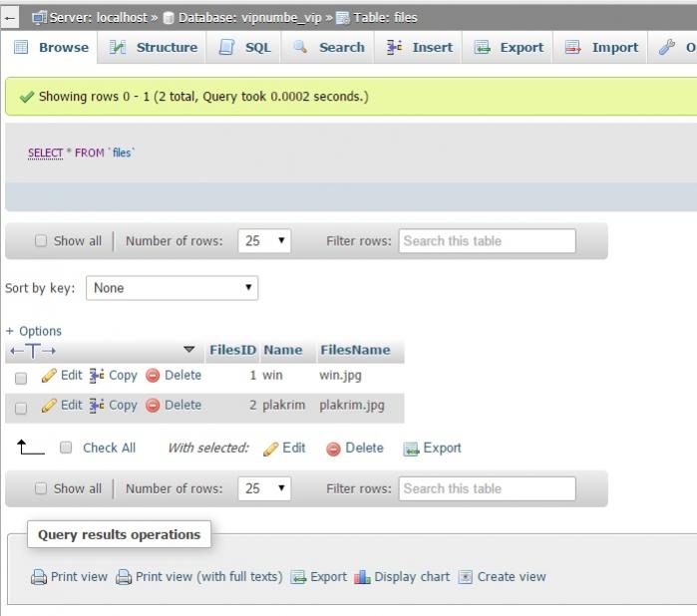Screen dimensions: 697x616
Task: Click the Export tab icon
Action: pos(482,47)
